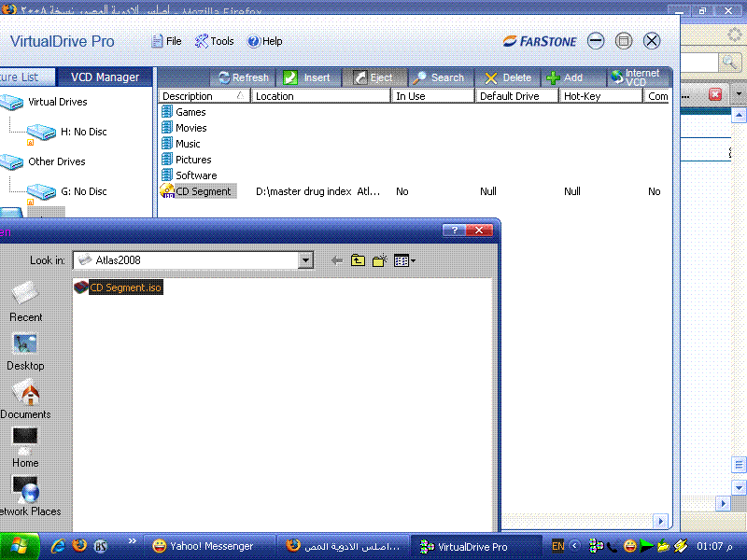
Task: Open the Music category folder
Action: pyautogui.click(x=181, y=144)
